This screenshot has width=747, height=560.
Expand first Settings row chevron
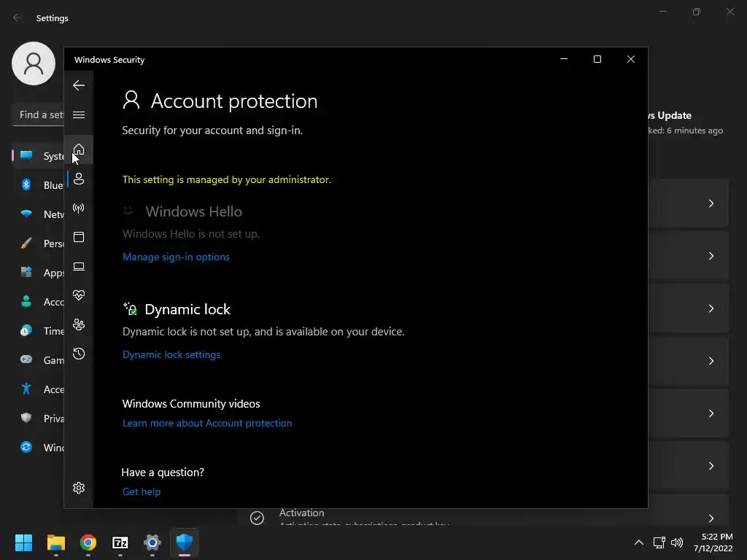point(711,203)
